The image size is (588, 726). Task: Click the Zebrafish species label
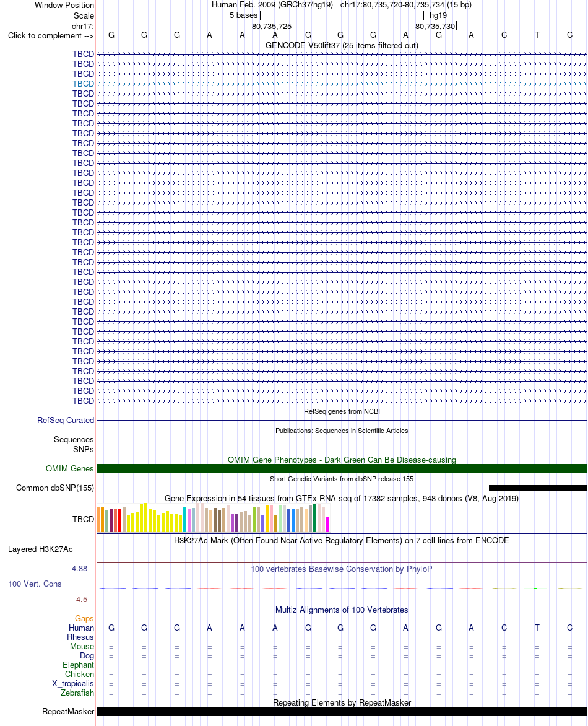[77, 693]
